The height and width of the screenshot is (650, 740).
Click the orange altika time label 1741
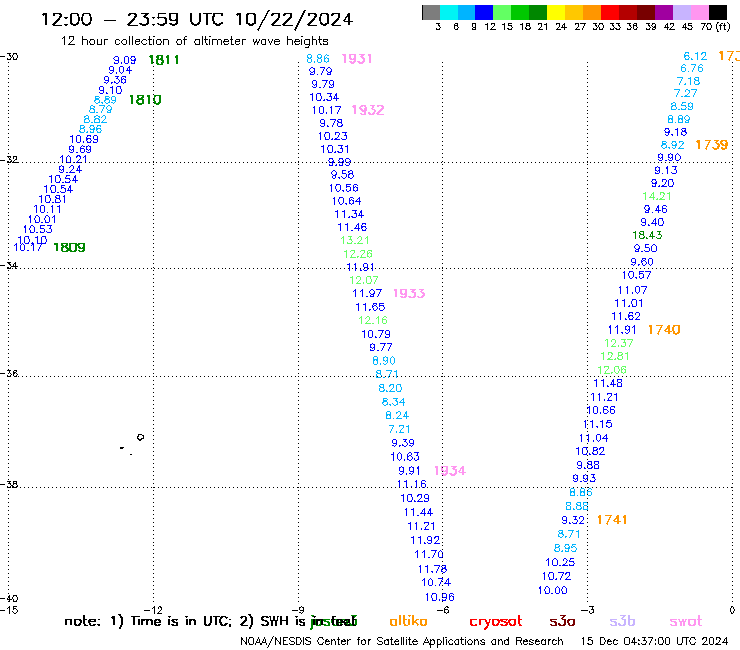(612, 520)
